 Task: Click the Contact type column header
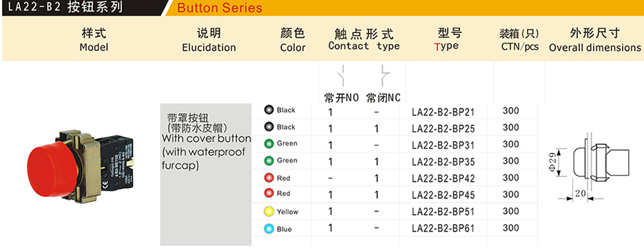point(364,40)
